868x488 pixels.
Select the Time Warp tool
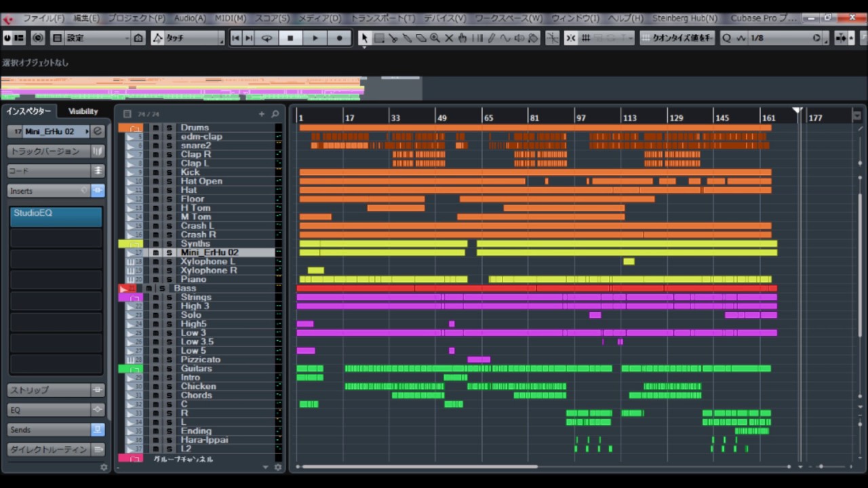[477, 39]
